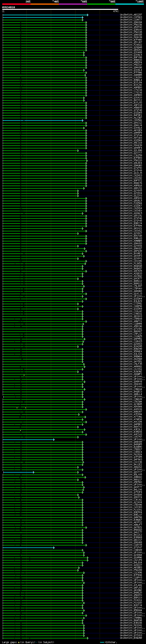Click the UniRef100_P19211 label
146x644 pixels.
[131, 600]
